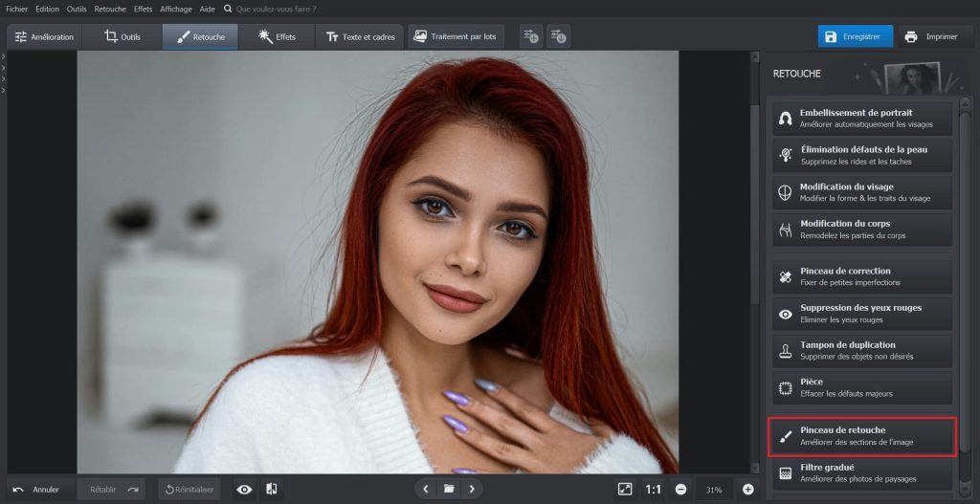Viewport: 980px width, 504px height.
Task: Click the 31% zoom value field
Action: coord(714,490)
